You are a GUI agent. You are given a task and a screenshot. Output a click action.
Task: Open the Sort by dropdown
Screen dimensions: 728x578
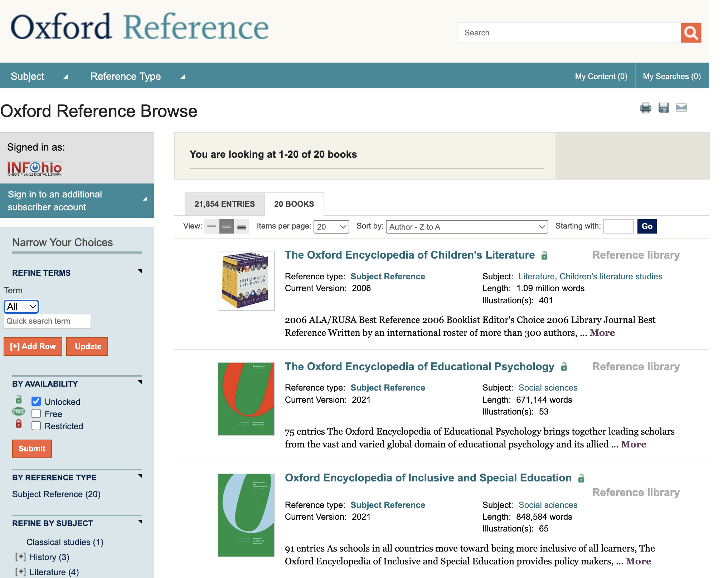[x=467, y=227]
